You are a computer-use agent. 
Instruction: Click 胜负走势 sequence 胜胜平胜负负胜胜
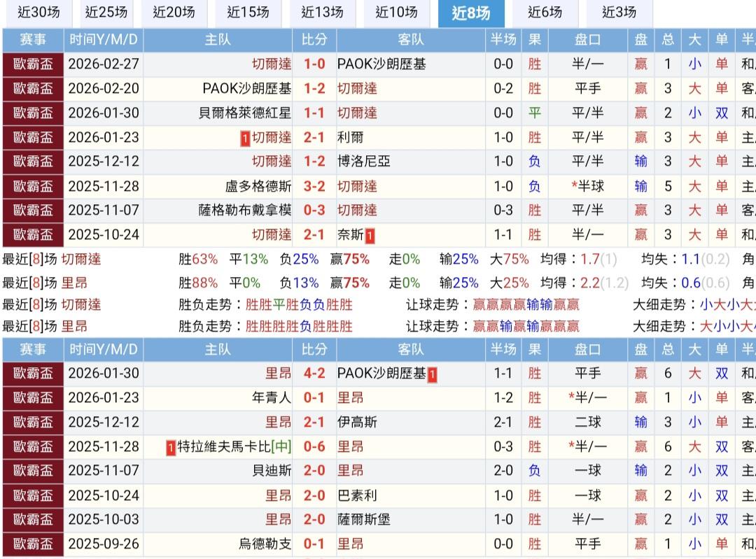pos(299,304)
